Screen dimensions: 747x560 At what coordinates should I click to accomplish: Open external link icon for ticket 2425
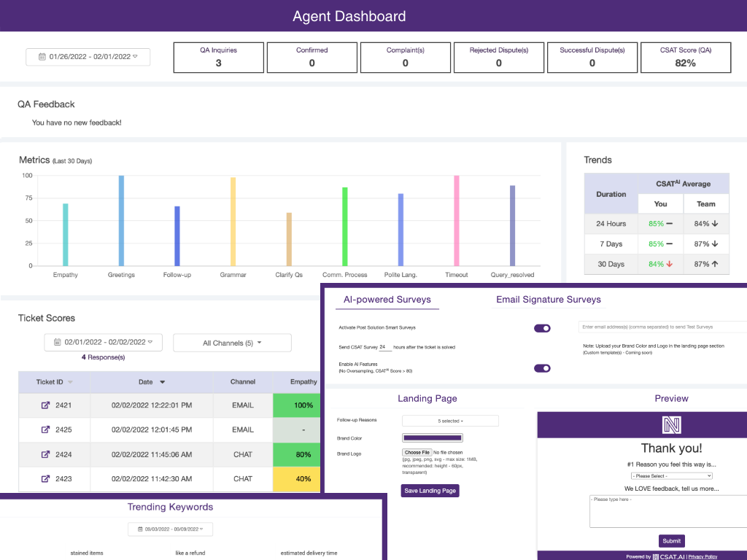click(45, 430)
